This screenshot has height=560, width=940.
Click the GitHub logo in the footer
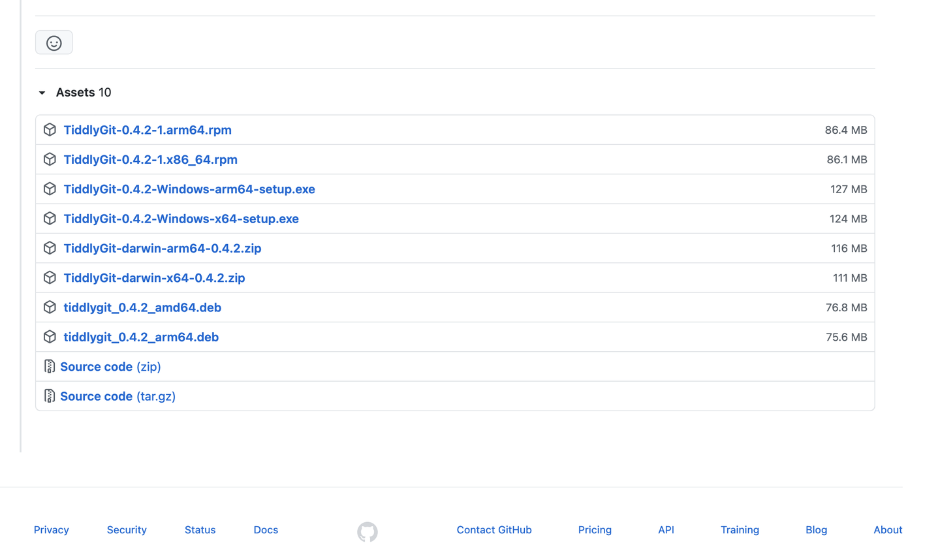click(367, 531)
